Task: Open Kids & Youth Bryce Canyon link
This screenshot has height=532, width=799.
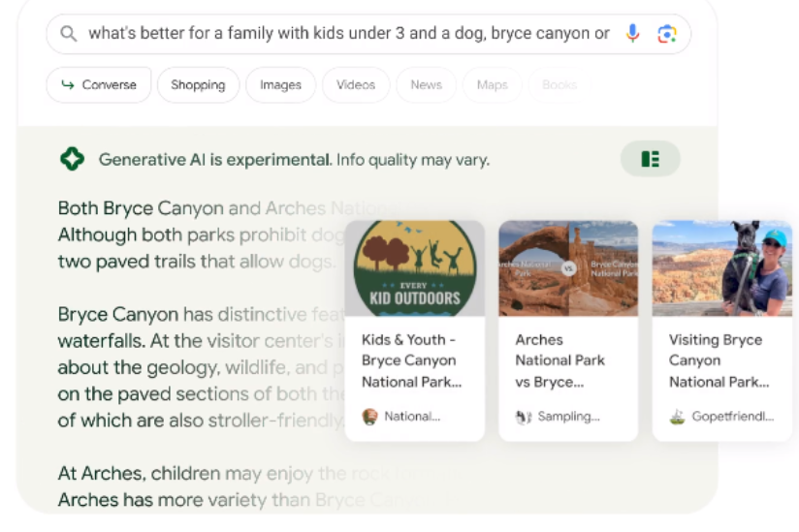Action: (x=410, y=360)
